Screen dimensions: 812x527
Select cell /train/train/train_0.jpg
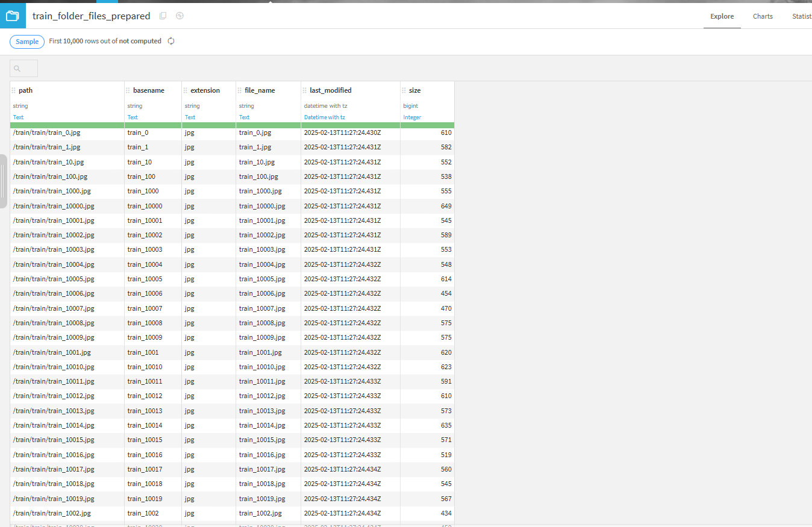[x=67, y=133]
